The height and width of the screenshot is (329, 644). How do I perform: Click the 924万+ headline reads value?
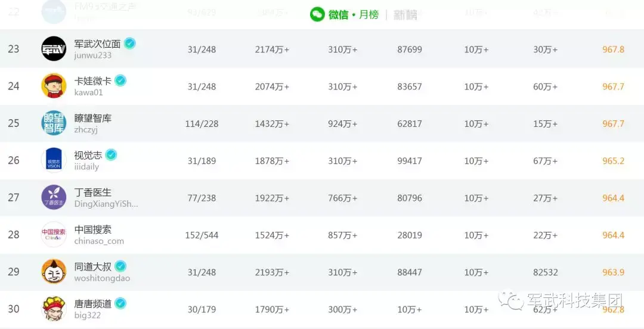click(x=342, y=123)
